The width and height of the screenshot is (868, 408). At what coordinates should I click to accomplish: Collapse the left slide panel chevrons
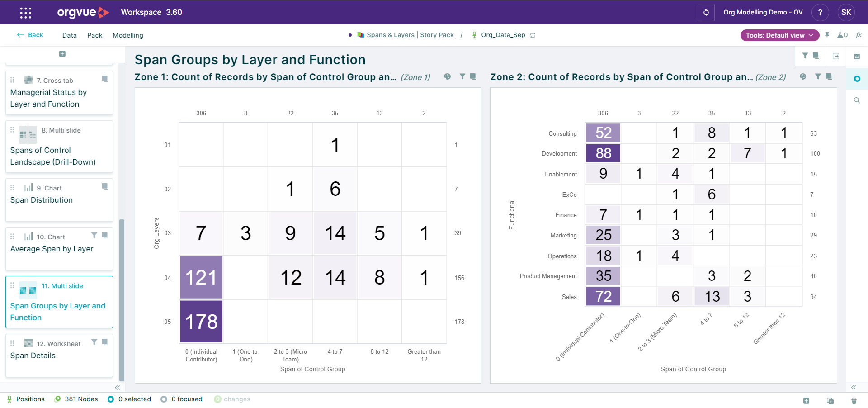118,388
